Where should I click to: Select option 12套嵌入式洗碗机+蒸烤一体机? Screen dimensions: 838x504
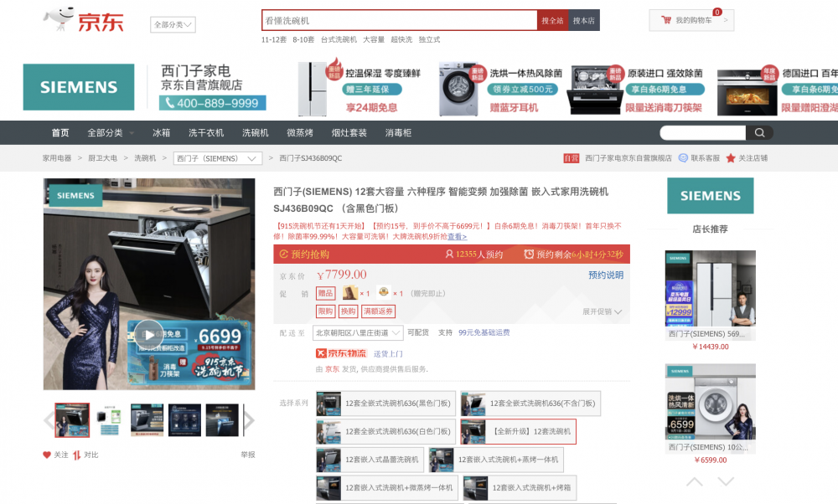point(496,460)
